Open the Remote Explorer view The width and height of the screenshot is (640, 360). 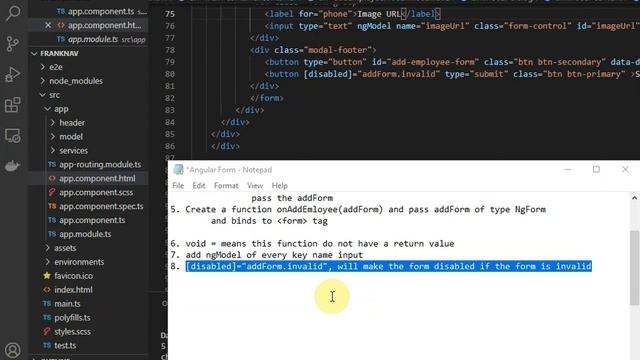[13, 136]
